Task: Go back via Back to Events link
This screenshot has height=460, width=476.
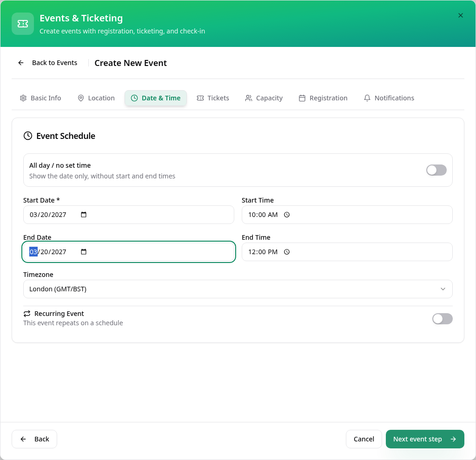Action: click(48, 63)
